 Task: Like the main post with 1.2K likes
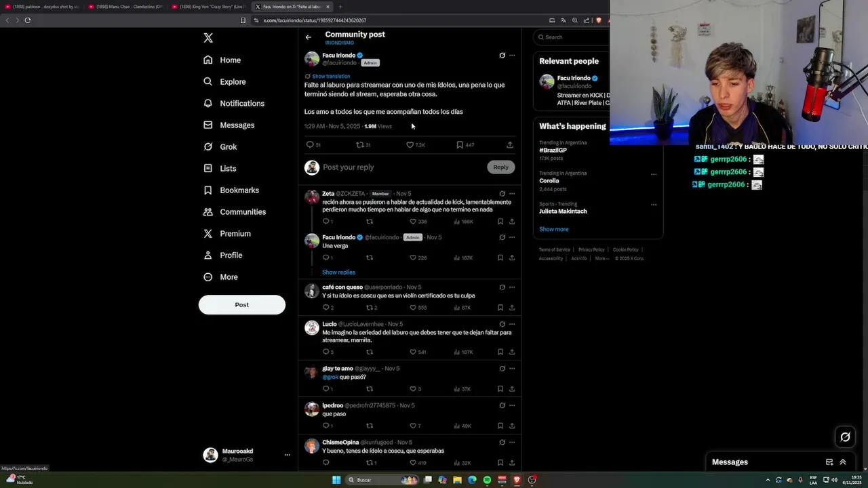point(410,144)
